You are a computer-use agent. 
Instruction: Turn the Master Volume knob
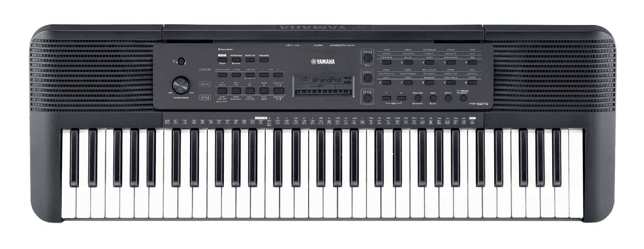180,87
